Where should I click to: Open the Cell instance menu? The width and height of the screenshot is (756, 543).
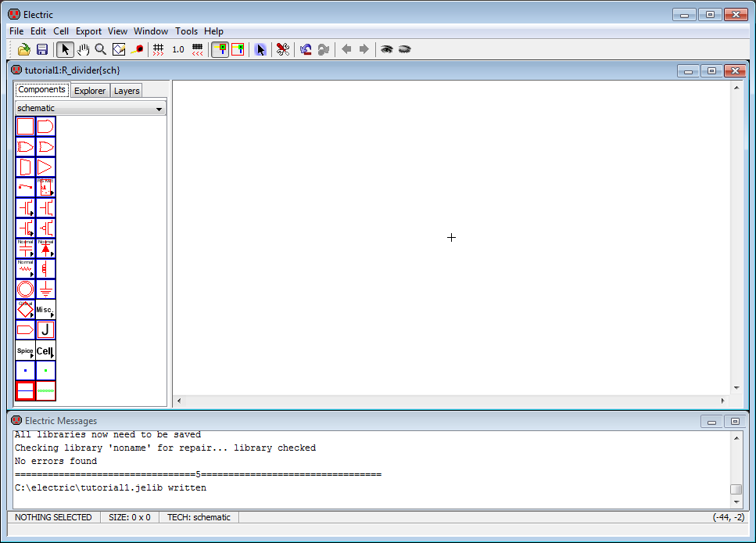[x=46, y=351]
